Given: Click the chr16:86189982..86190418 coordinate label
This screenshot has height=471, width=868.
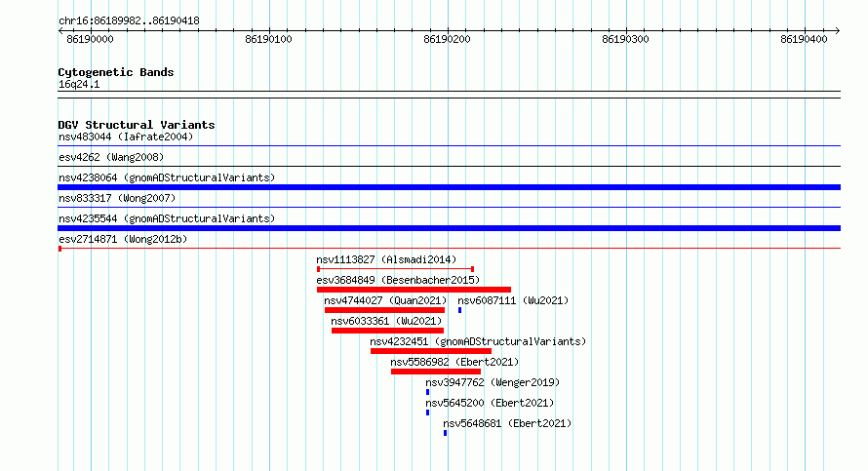Looking at the screenshot, I should [129, 21].
